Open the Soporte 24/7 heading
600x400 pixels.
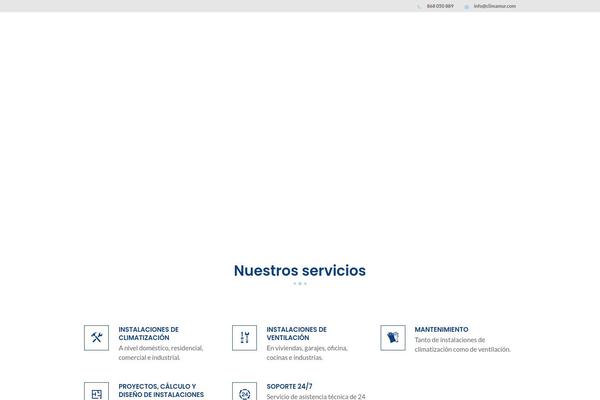click(289, 386)
